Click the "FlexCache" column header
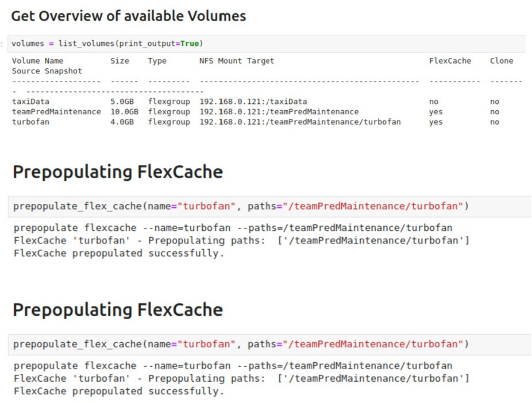This screenshot has height=403, width=532. [450, 61]
